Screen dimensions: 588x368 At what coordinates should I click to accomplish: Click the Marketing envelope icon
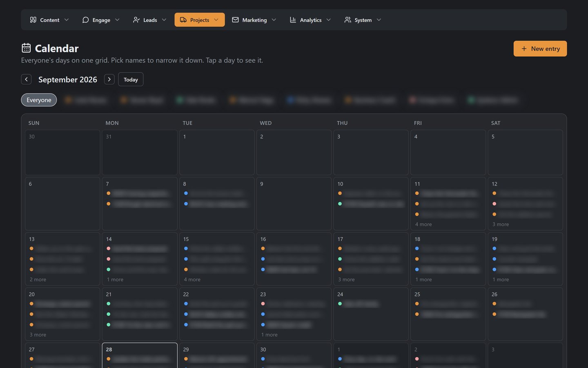point(235,20)
